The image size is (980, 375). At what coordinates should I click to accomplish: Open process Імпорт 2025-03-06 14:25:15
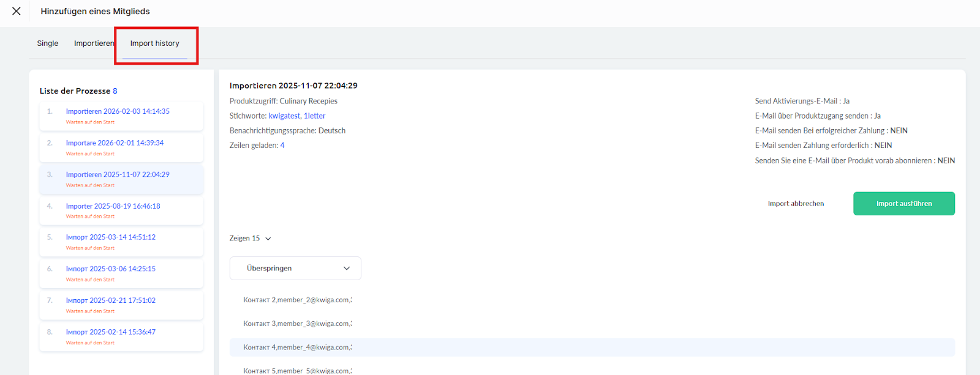(x=111, y=269)
